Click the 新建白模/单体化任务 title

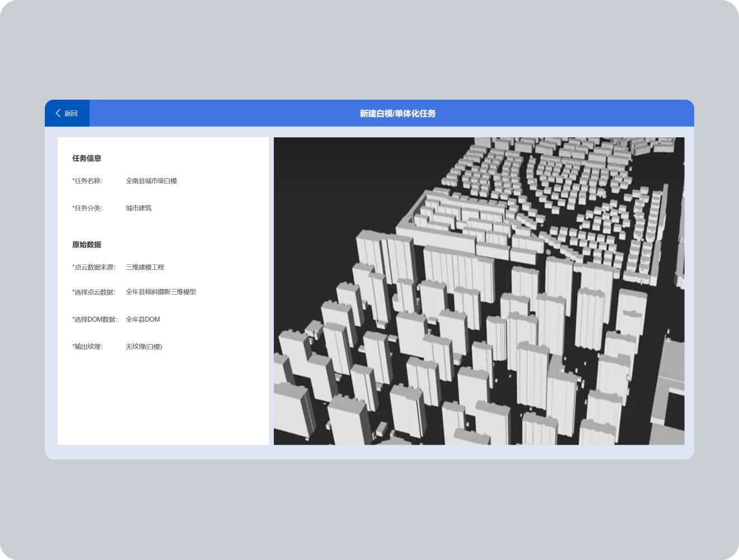(397, 113)
